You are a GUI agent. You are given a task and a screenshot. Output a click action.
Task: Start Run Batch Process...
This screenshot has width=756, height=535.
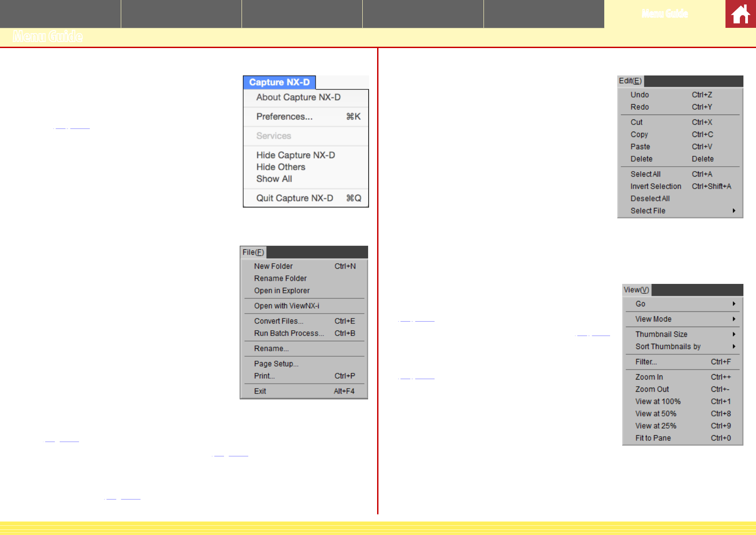(x=304, y=333)
